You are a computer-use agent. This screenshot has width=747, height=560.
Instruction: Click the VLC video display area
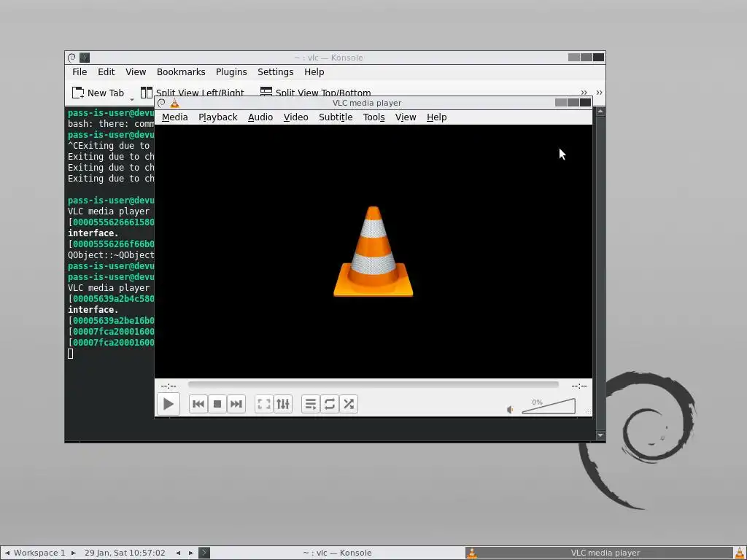373,252
